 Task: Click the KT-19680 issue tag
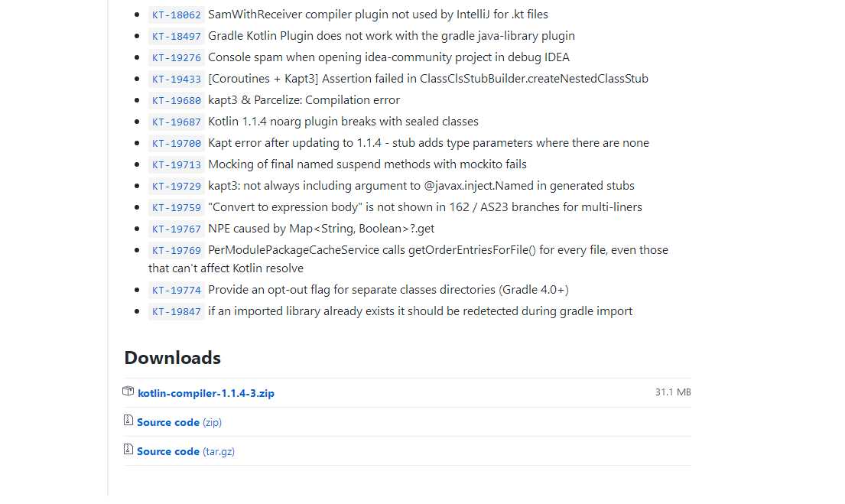tap(176, 101)
